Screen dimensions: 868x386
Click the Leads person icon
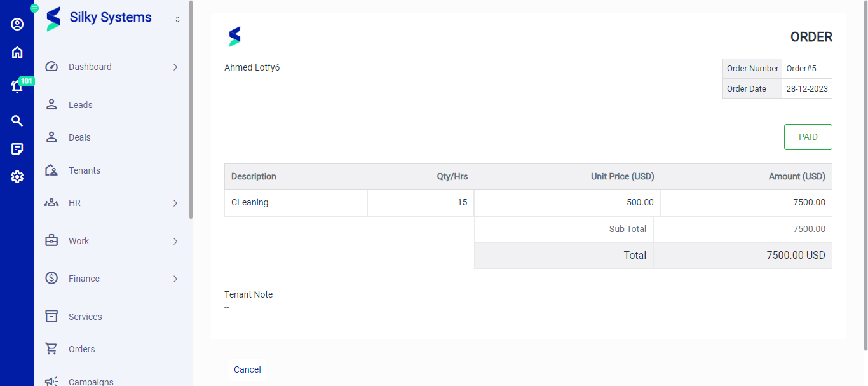click(x=51, y=104)
